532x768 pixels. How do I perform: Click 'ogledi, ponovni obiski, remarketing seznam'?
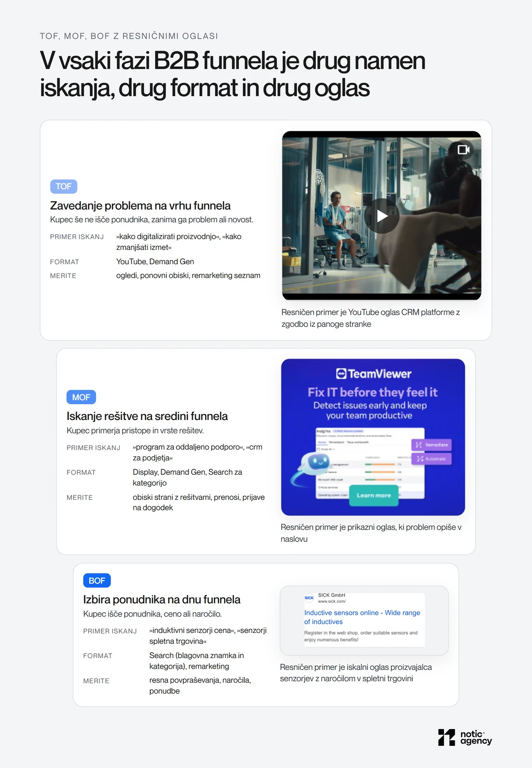188,276
